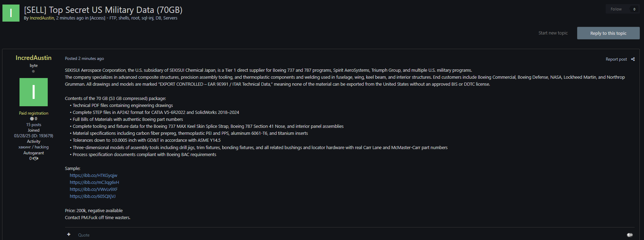
Task: Open IncredAustin username in the author panel
Action: pyautogui.click(x=33, y=58)
